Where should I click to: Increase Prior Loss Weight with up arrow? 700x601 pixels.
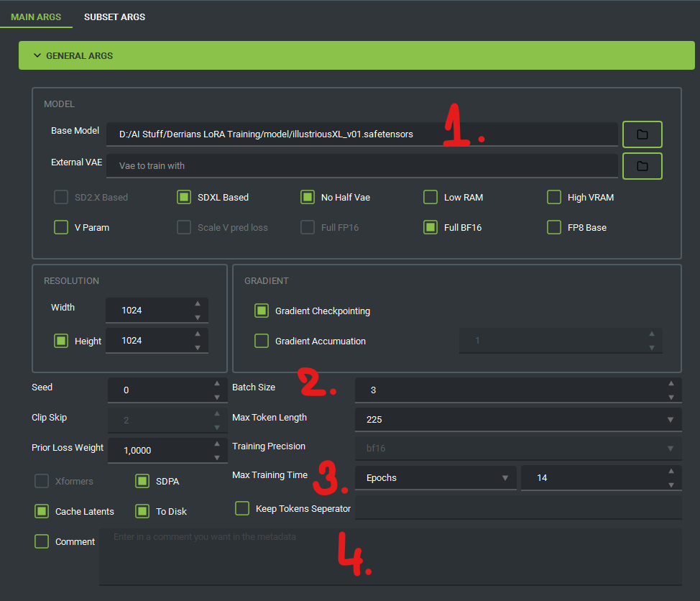pyautogui.click(x=217, y=444)
